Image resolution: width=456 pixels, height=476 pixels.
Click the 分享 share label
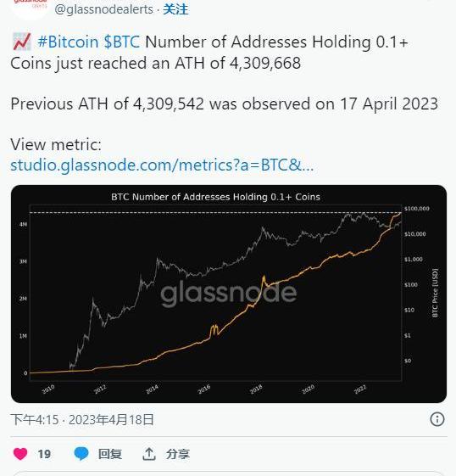pyautogui.click(x=178, y=454)
